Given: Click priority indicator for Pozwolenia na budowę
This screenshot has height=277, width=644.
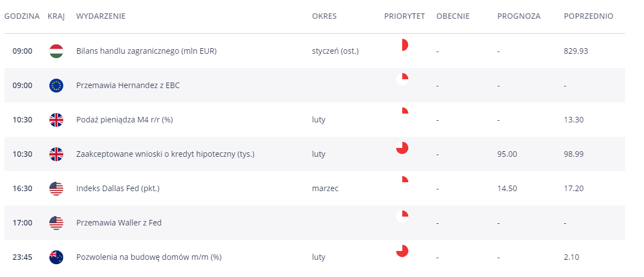Looking at the screenshot, I should pos(402,251).
